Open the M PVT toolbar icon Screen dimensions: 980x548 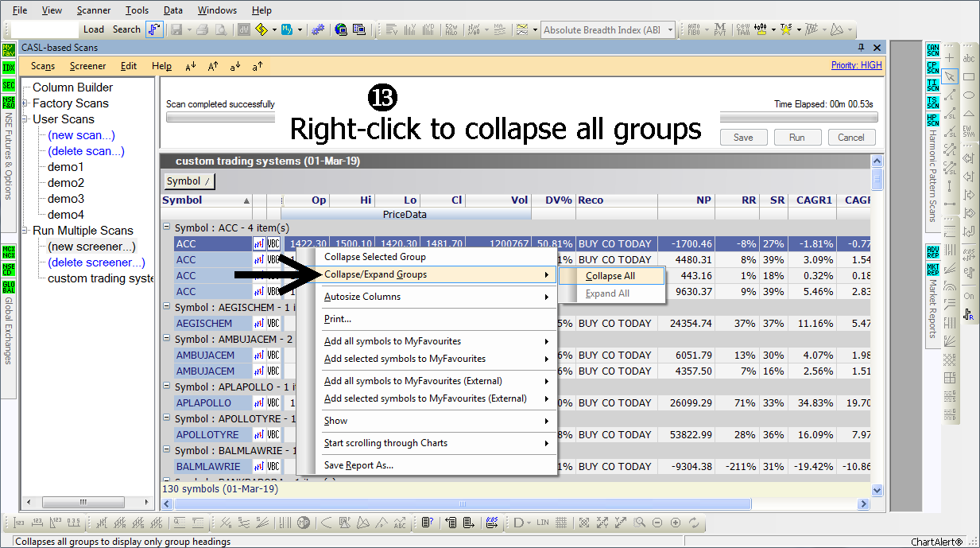[719, 29]
